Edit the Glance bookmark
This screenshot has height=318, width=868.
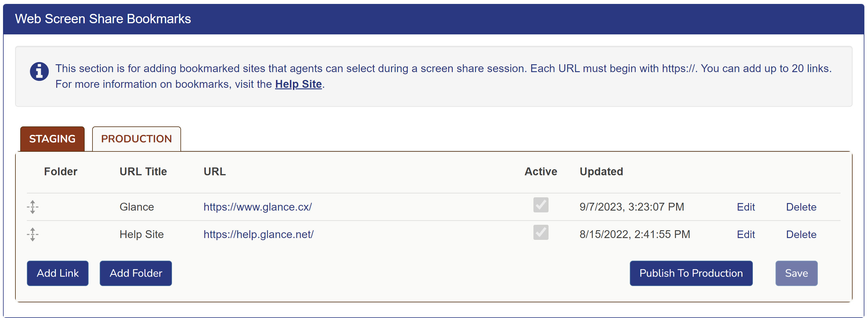745,207
